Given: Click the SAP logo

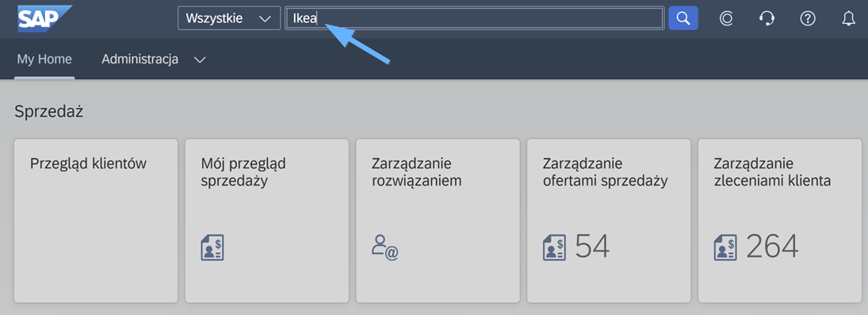Looking at the screenshot, I should coord(44,19).
